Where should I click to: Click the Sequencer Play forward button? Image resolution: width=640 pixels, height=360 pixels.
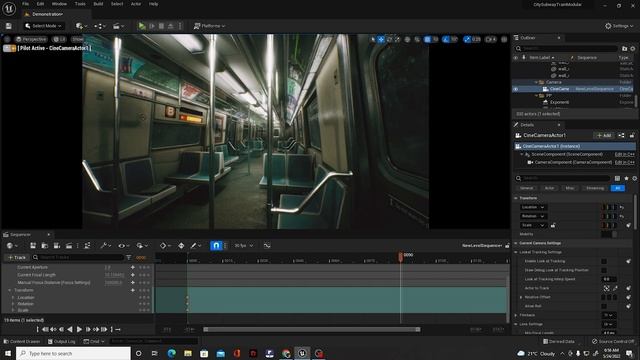[79, 329]
